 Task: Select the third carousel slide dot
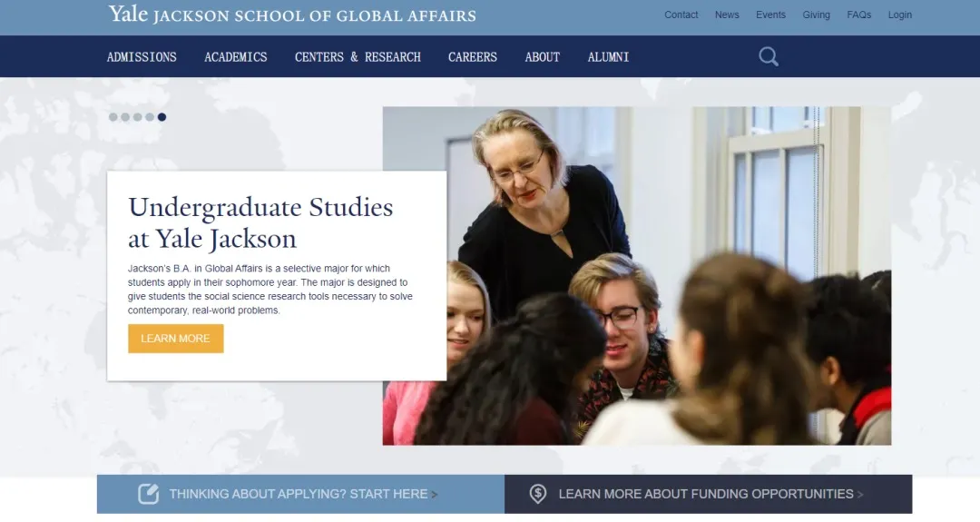pos(138,117)
